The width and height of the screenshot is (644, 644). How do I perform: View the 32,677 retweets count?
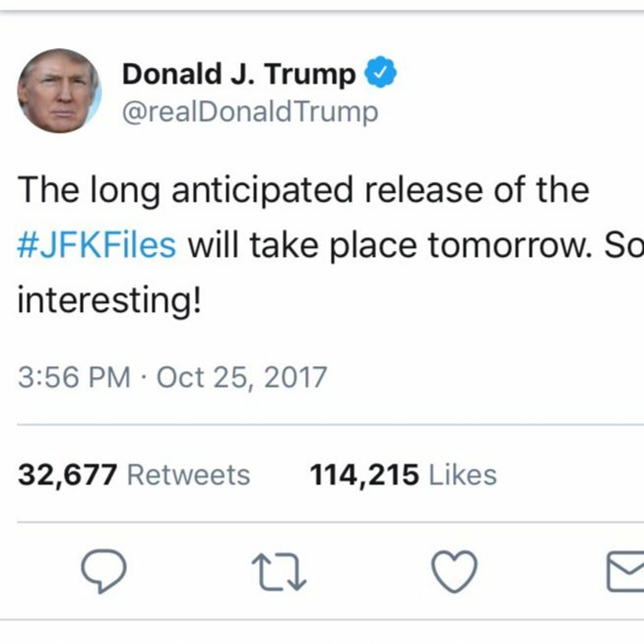[x=67, y=475]
